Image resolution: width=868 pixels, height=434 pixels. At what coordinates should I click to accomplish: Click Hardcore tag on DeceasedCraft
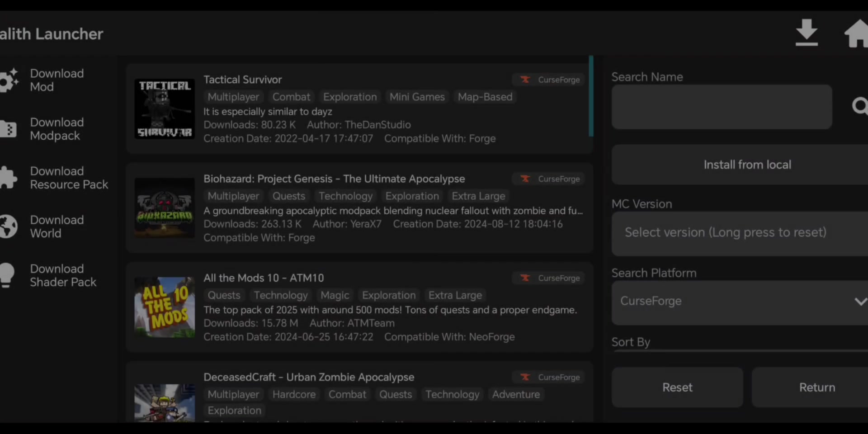pyautogui.click(x=294, y=394)
